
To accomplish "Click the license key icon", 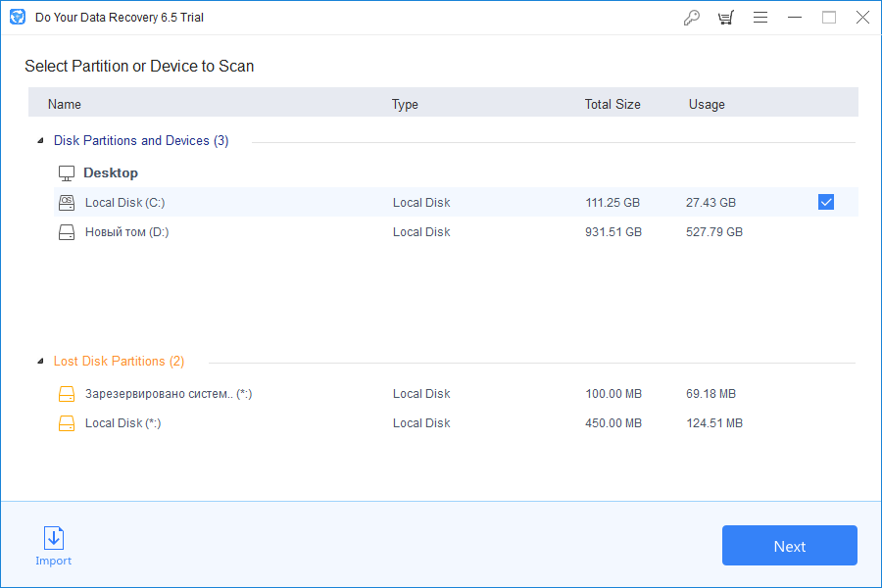I will coord(692,17).
